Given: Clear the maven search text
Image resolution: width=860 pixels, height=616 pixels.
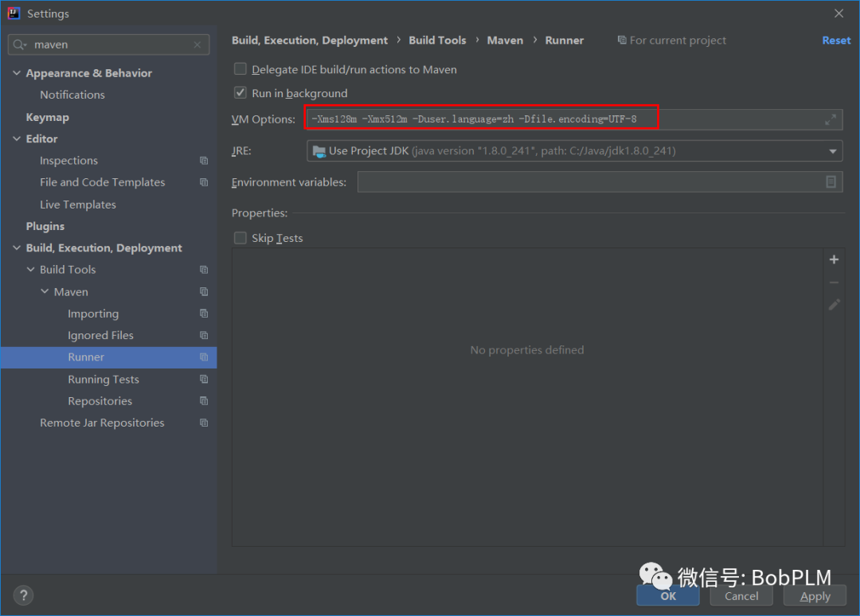Looking at the screenshot, I should (197, 45).
